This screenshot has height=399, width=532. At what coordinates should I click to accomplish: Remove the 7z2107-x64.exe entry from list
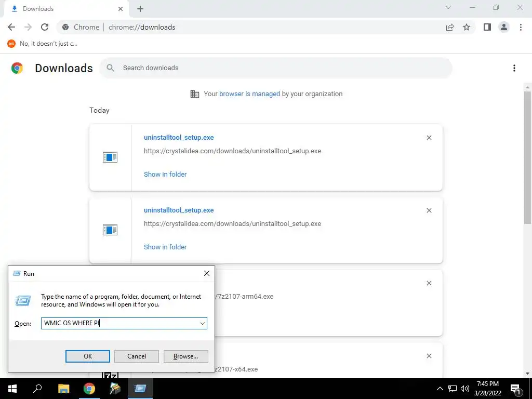click(x=429, y=356)
